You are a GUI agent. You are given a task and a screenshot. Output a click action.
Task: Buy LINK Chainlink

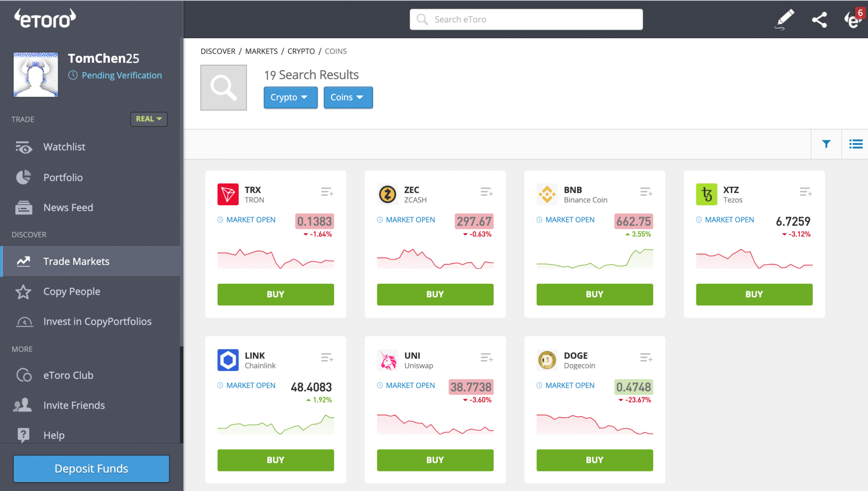click(x=275, y=460)
